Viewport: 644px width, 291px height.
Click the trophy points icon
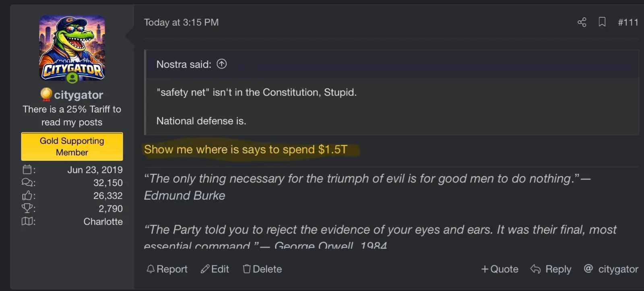point(27,208)
